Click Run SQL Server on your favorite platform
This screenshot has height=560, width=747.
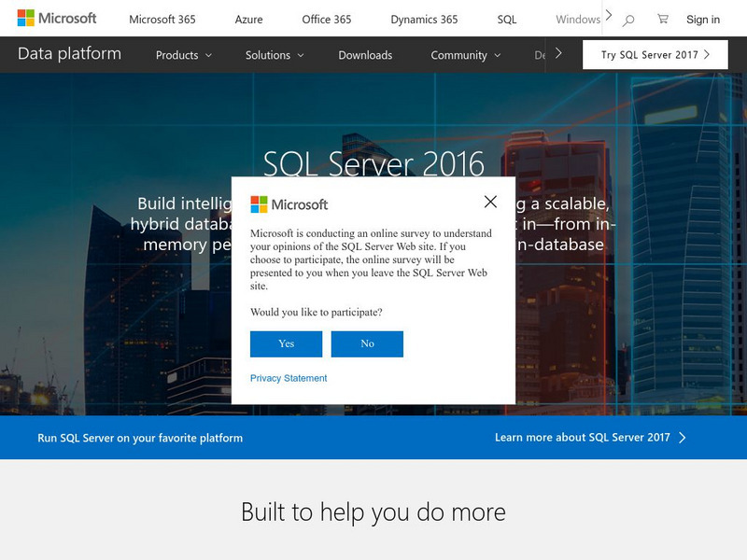pyautogui.click(x=140, y=438)
